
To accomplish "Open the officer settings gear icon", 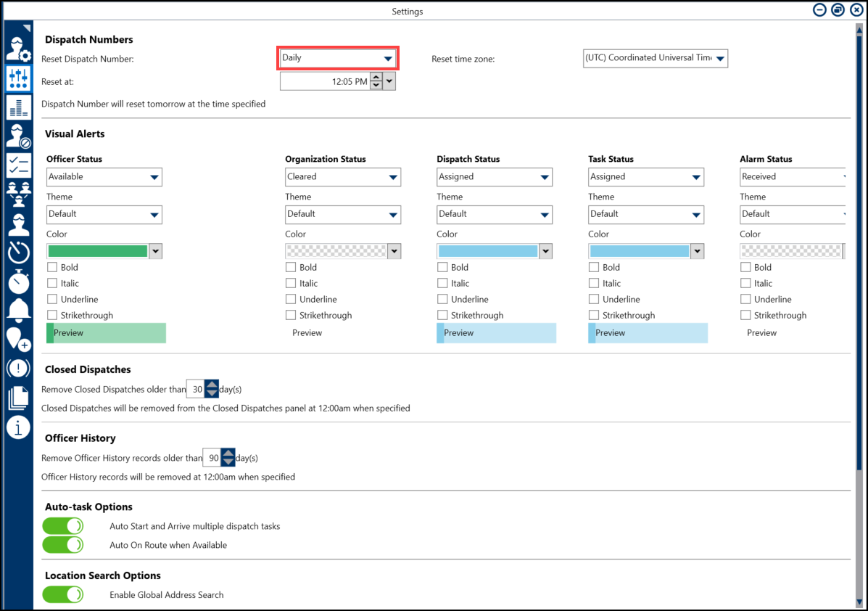I will click(x=18, y=48).
